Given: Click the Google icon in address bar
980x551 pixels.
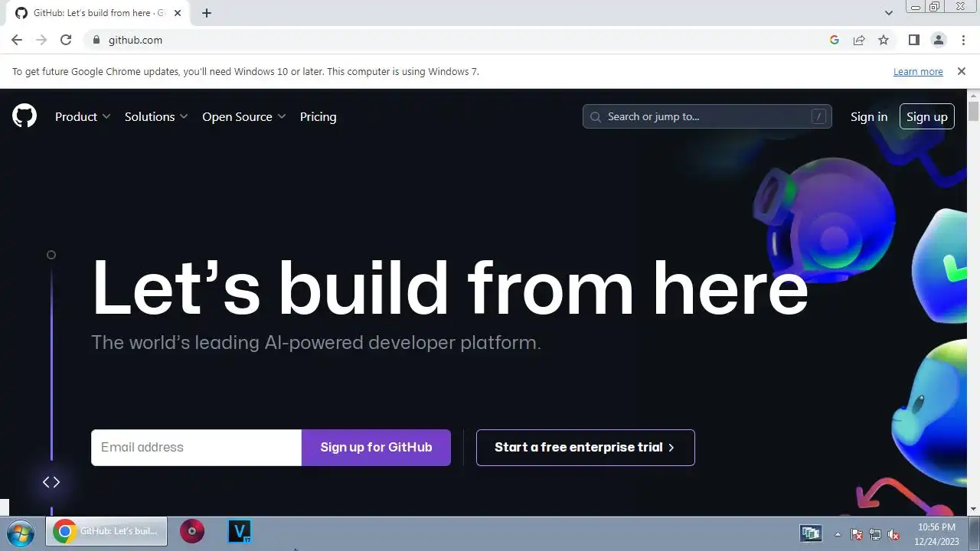Looking at the screenshot, I should click(x=835, y=40).
